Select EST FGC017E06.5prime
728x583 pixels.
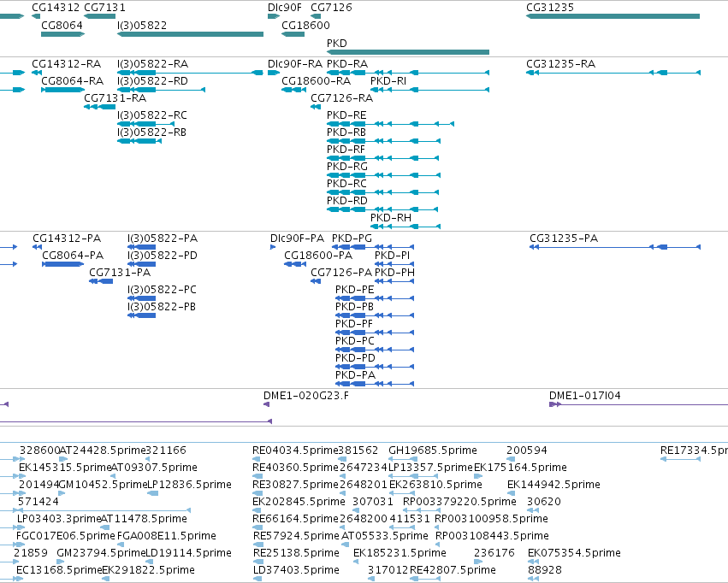(66, 536)
